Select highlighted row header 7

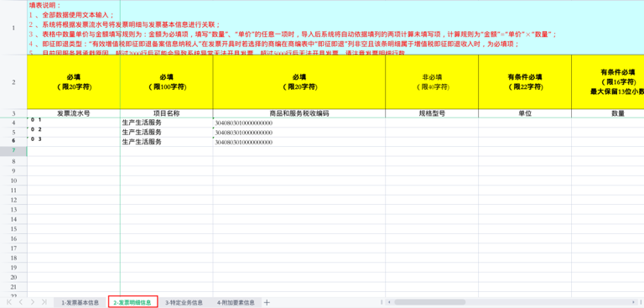click(x=13, y=151)
